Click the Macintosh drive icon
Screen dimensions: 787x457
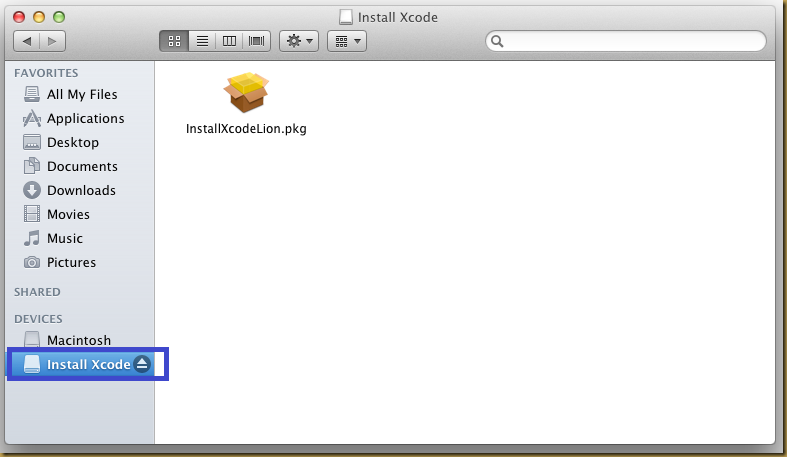32,340
